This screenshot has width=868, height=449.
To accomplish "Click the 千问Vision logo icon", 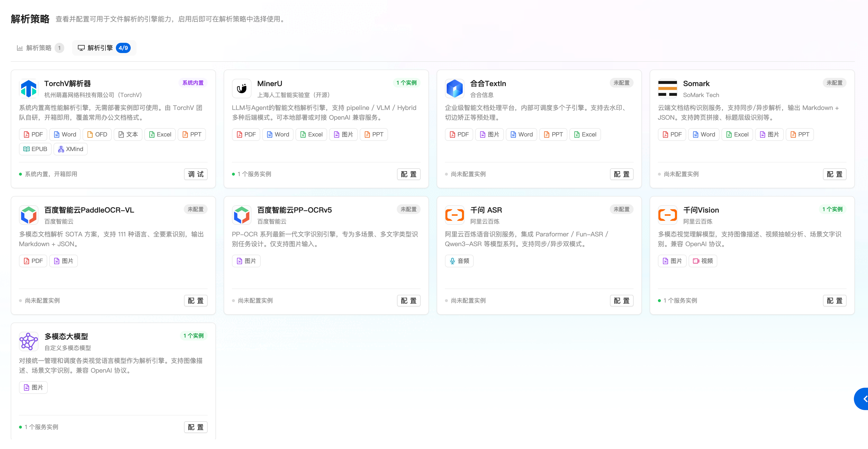I will pos(667,215).
